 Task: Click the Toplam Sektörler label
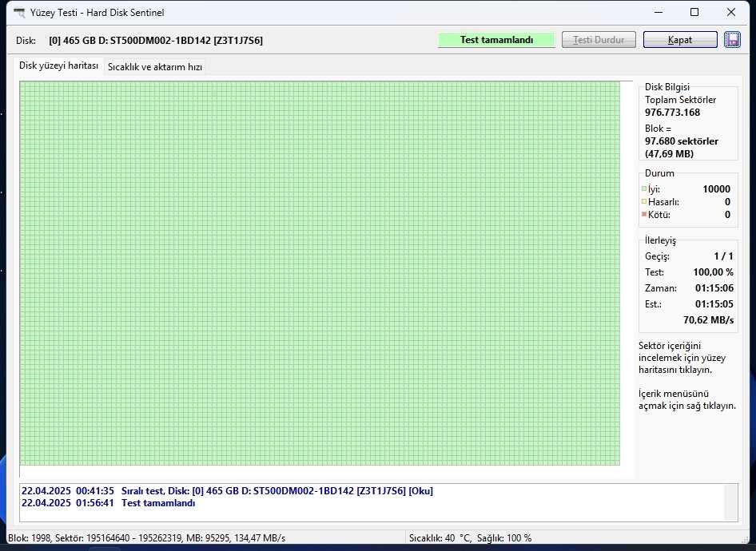point(680,100)
